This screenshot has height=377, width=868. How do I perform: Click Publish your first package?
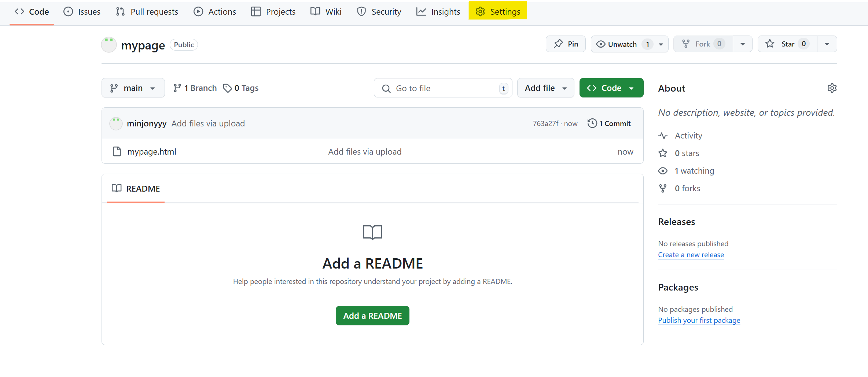[699, 320]
